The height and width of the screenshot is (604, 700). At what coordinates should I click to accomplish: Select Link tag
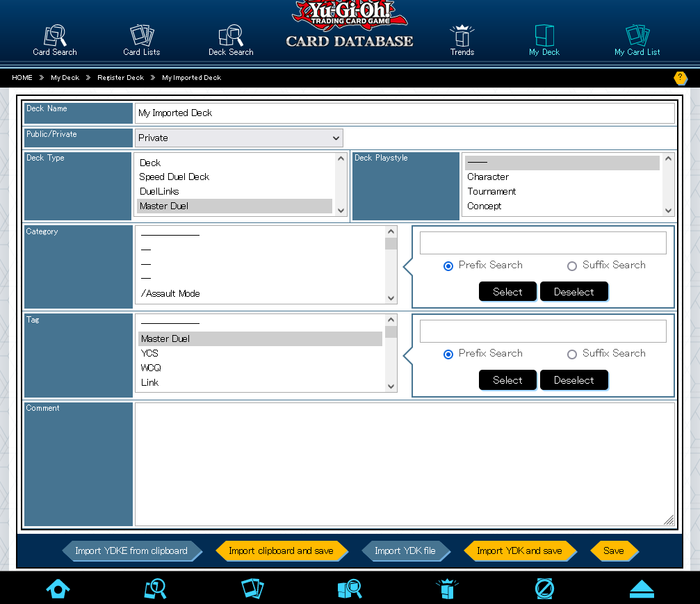click(260, 382)
